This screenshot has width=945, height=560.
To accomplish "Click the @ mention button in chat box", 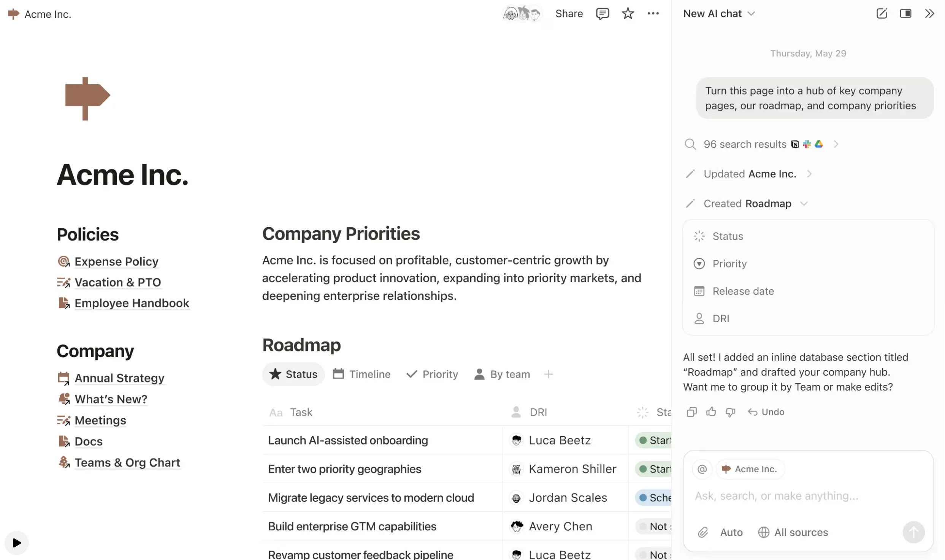I will point(702,469).
